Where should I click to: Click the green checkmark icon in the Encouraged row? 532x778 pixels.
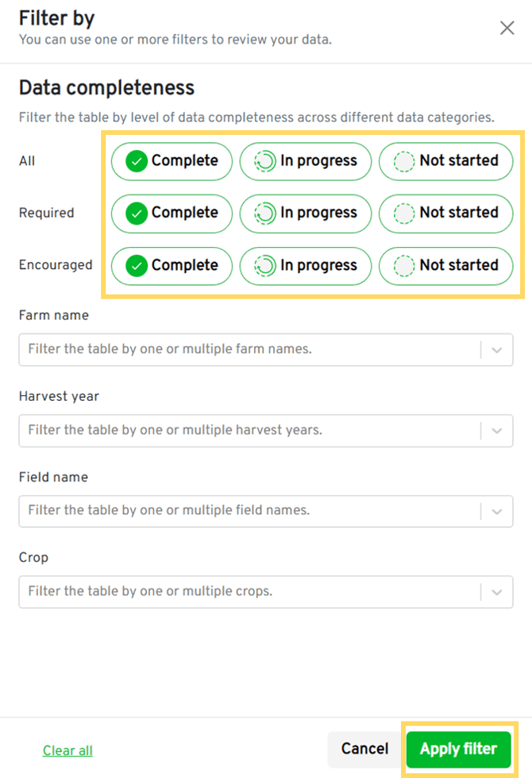click(137, 266)
